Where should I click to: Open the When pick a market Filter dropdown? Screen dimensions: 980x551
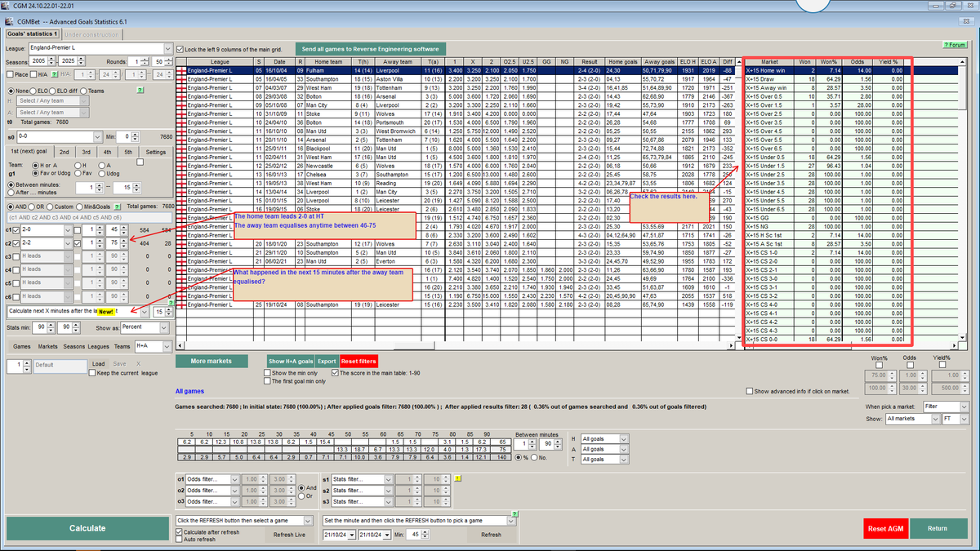[963, 406]
